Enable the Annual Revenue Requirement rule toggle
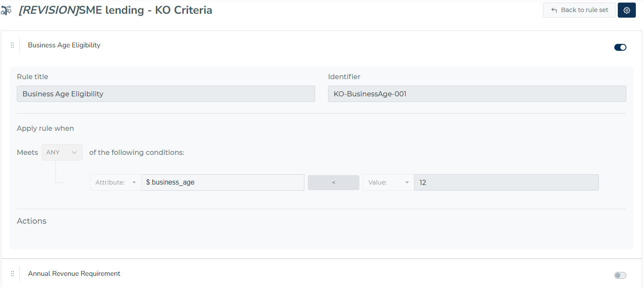 (x=620, y=275)
